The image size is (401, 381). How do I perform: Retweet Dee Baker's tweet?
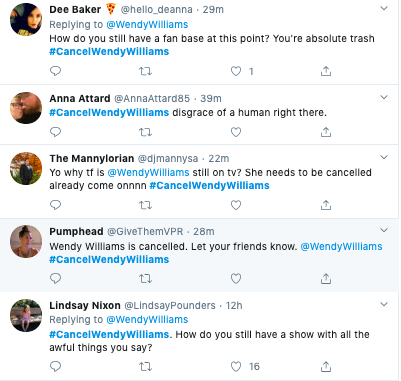pos(145,71)
